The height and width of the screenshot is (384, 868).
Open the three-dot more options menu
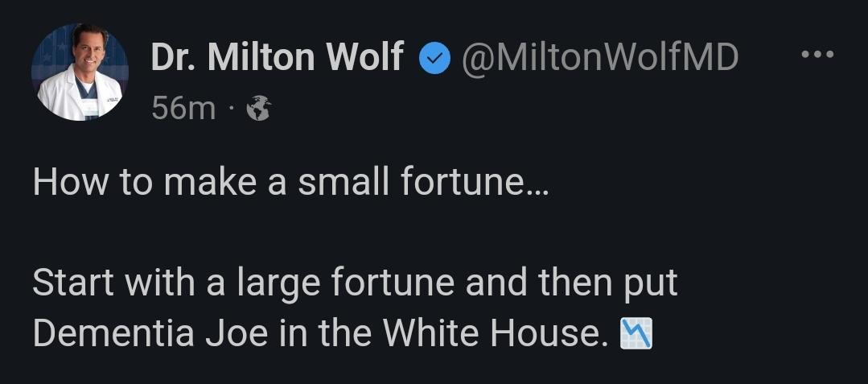pos(817,54)
